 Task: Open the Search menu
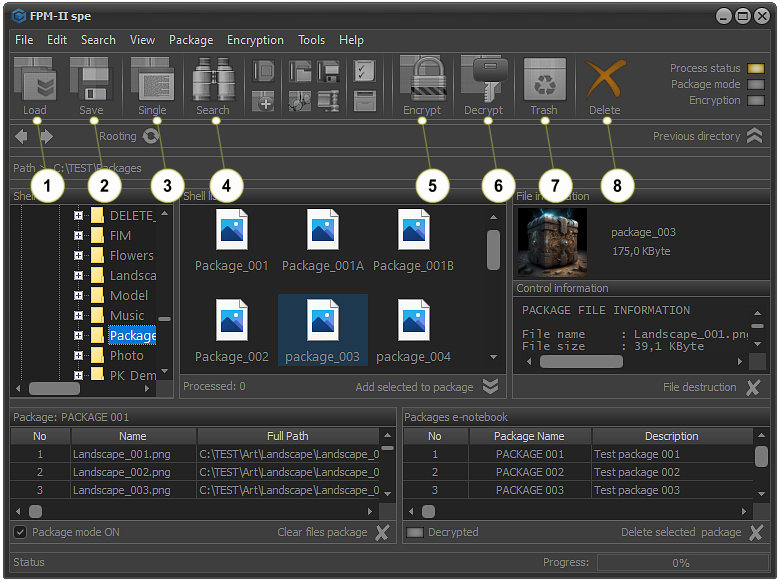pos(98,40)
